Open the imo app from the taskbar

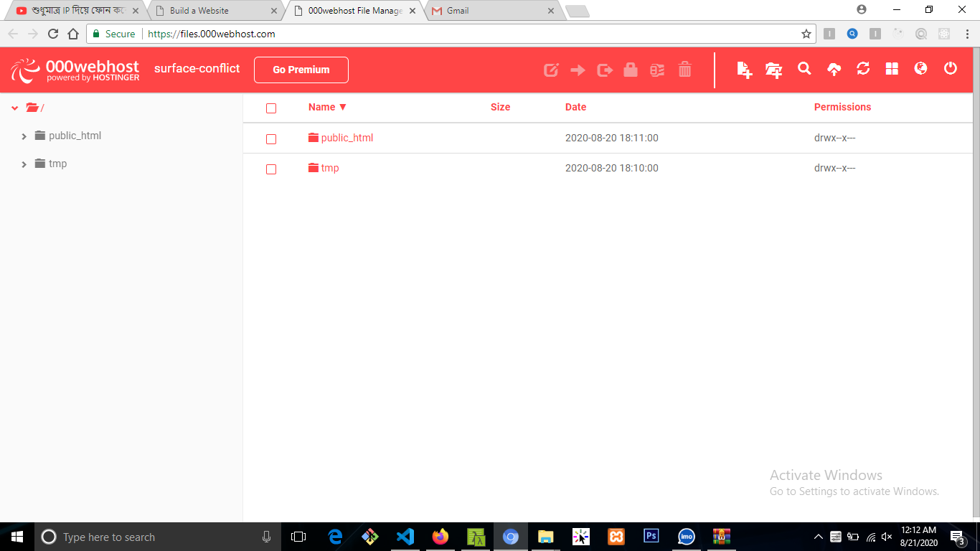coord(687,537)
